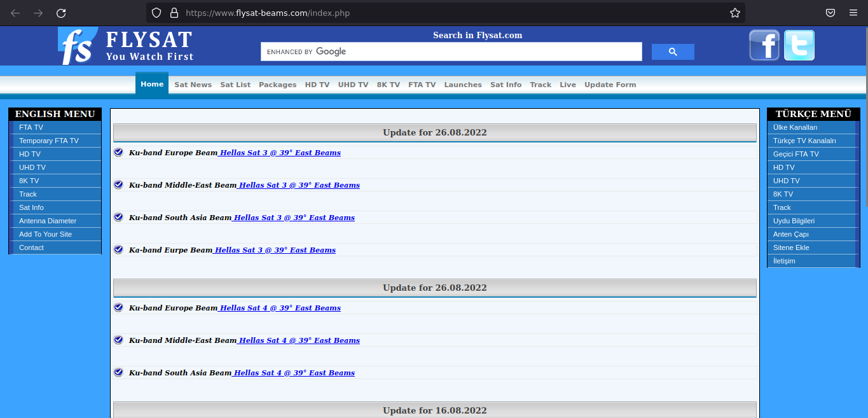Click the padlock site security icon
The height and width of the screenshot is (418, 868).
174,13
